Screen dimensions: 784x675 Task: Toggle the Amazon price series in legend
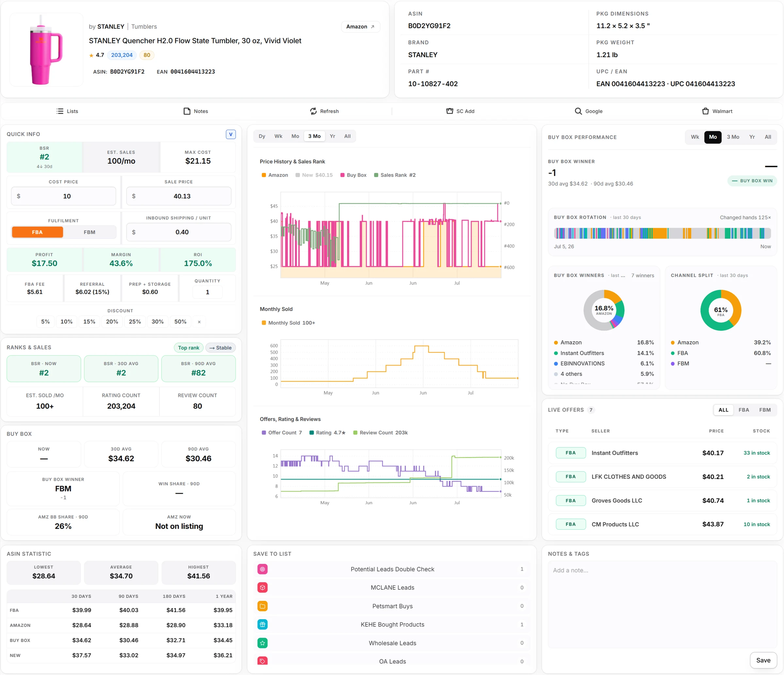point(275,175)
